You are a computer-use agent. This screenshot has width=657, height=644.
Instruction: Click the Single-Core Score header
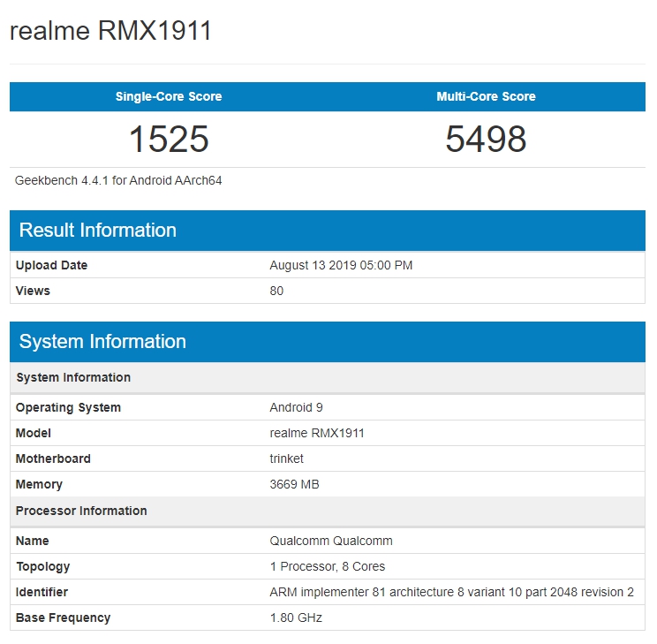tap(169, 96)
